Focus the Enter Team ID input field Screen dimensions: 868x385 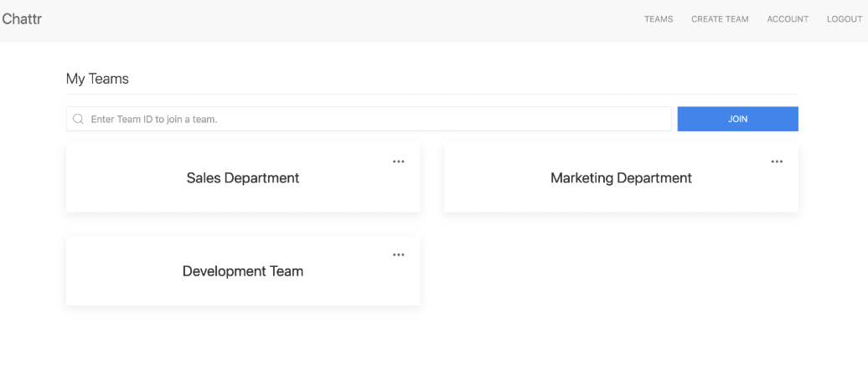(x=377, y=119)
